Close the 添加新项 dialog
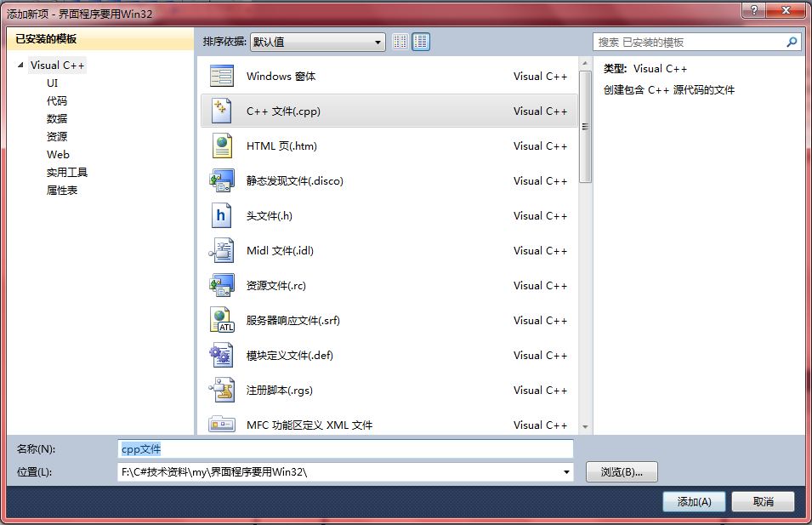This screenshot has height=525, width=812. (x=786, y=10)
